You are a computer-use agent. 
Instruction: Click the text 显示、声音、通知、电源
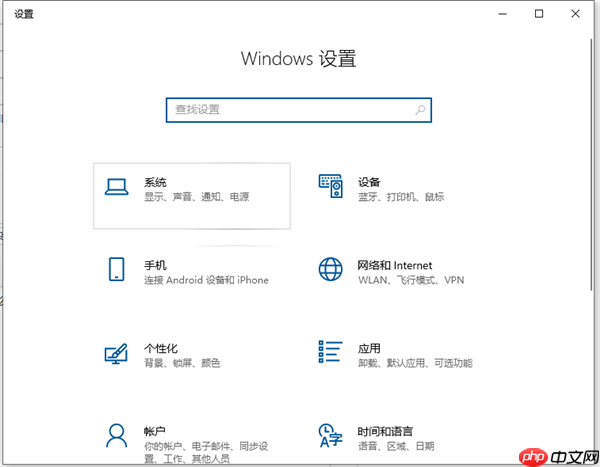pos(196,197)
